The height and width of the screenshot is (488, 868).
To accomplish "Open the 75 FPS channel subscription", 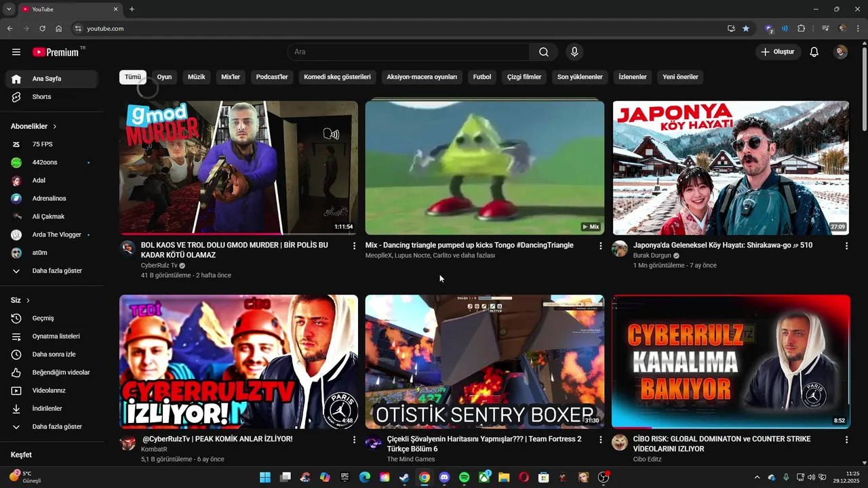I will (52, 144).
